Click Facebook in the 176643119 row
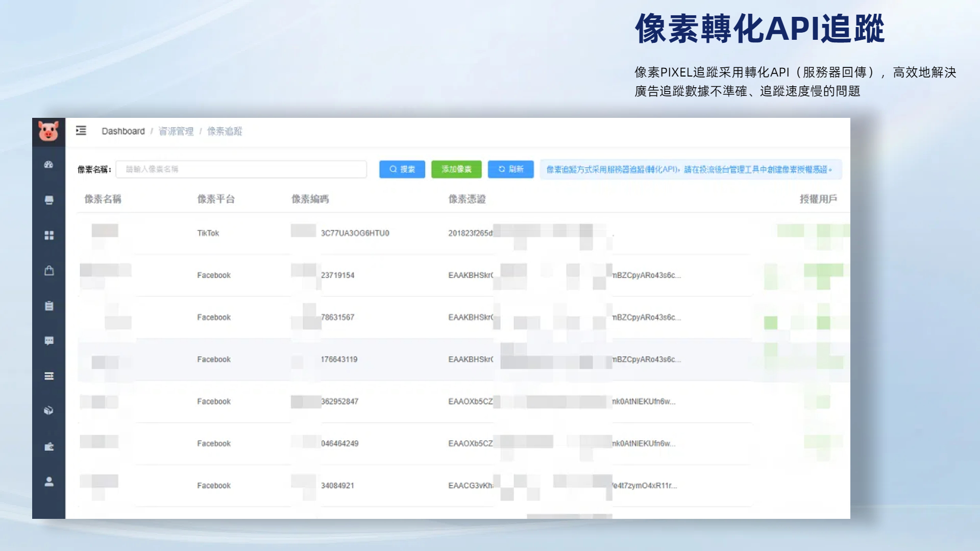The image size is (980, 551). (214, 359)
